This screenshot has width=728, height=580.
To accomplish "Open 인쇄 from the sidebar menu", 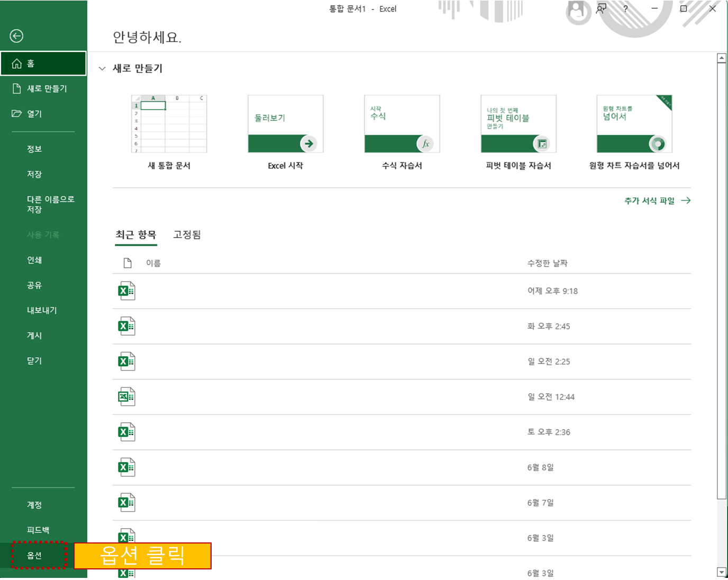I will click(34, 260).
